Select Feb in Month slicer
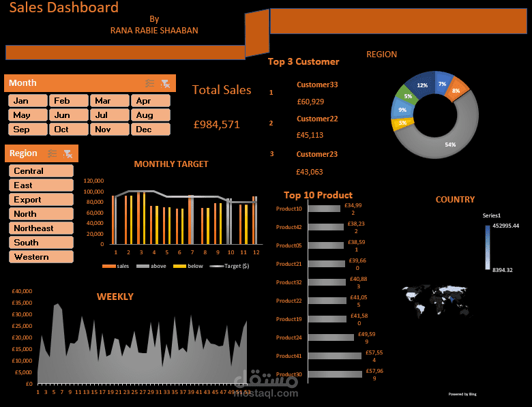The width and height of the screenshot is (532, 407). pos(69,101)
